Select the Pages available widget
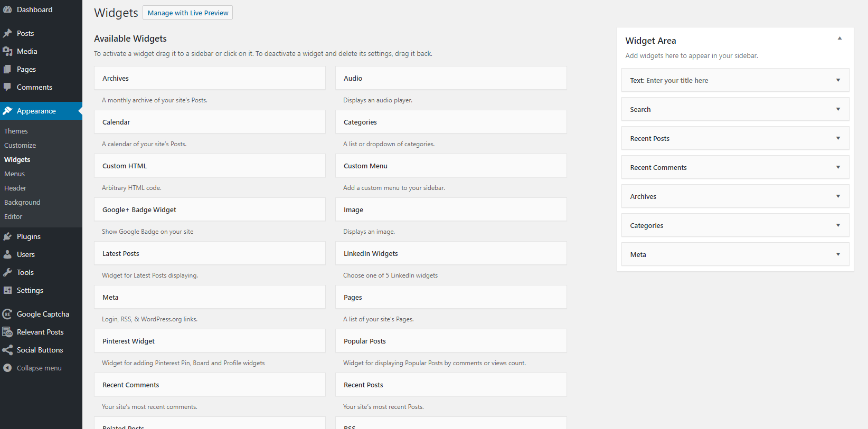The width and height of the screenshot is (868, 429). pos(451,297)
